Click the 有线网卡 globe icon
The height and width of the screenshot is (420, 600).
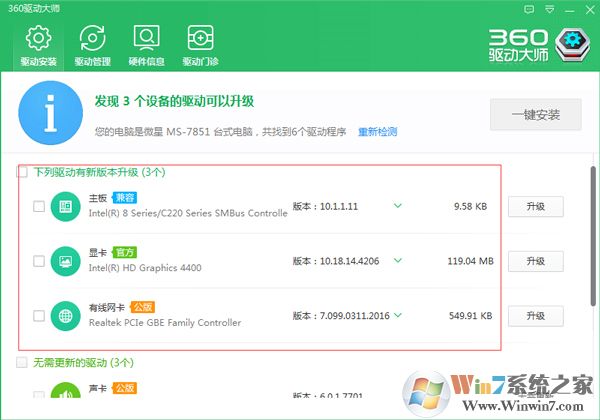pyautogui.click(x=65, y=315)
